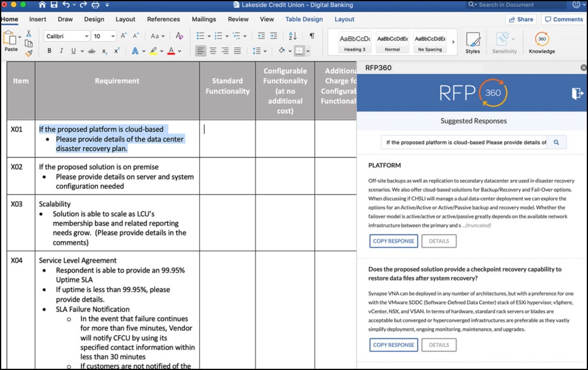The height and width of the screenshot is (370, 588).
Task: Open Styles pane
Action: tap(473, 42)
